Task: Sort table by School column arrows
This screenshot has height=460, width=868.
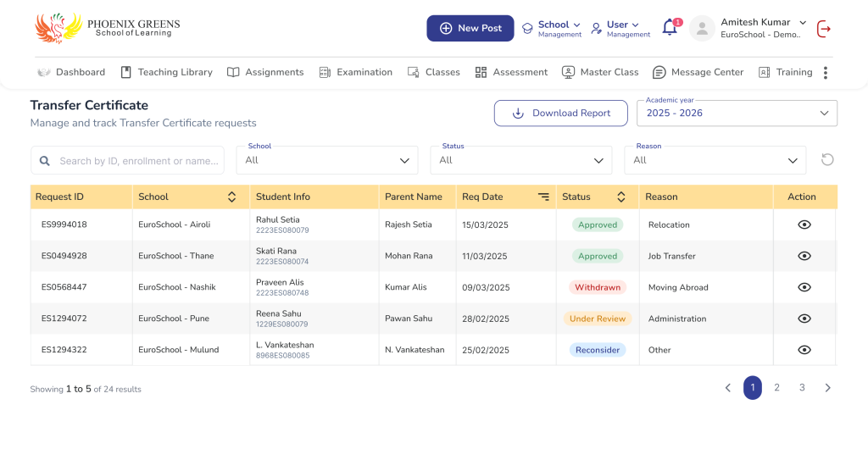Action: tap(231, 197)
